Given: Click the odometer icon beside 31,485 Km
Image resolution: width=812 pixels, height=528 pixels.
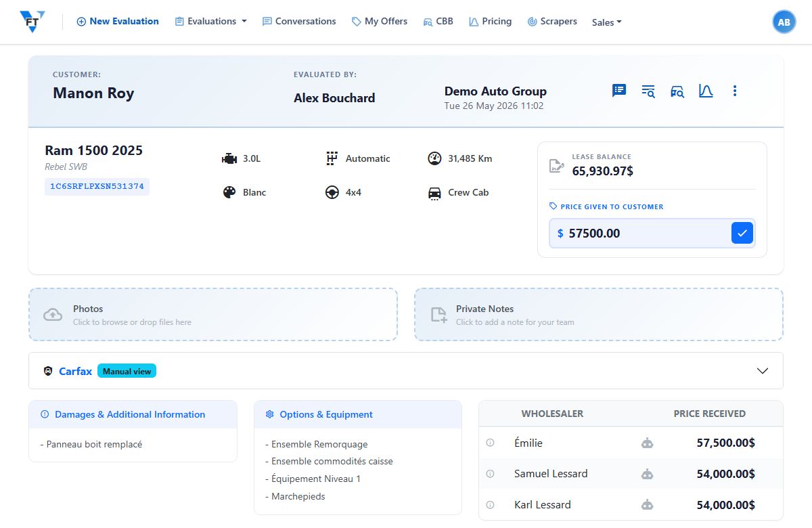Looking at the screenshot, I should 434,158.
